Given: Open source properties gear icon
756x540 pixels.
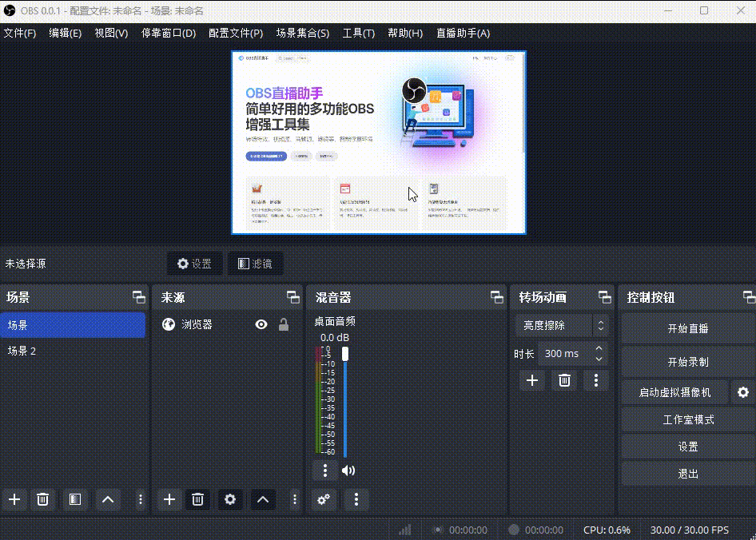Looking at the screenshot, I should (230, 499).
